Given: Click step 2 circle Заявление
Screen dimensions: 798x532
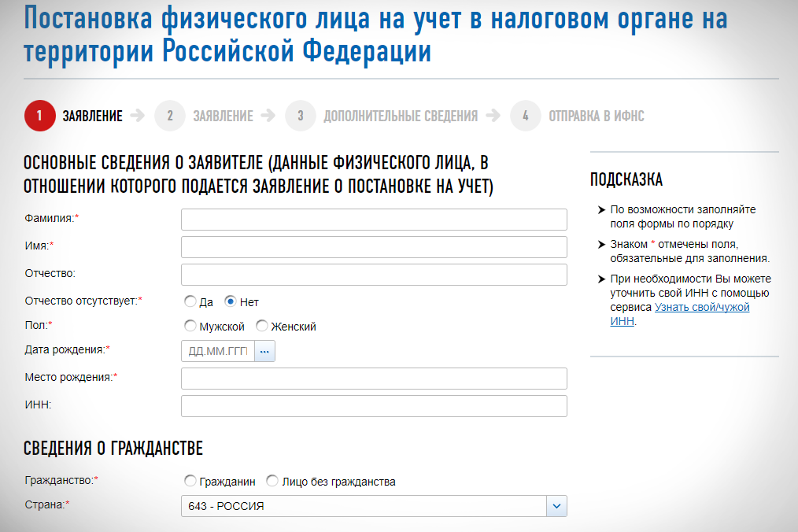Looking at the screenshot, I should 169,116.
